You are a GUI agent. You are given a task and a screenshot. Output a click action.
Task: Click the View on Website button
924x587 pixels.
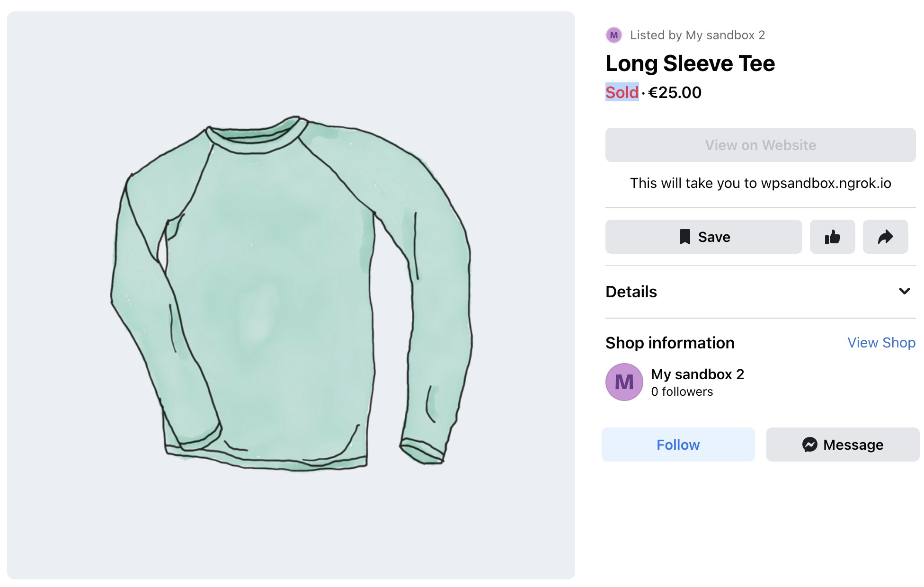click(x=760, y=145)
